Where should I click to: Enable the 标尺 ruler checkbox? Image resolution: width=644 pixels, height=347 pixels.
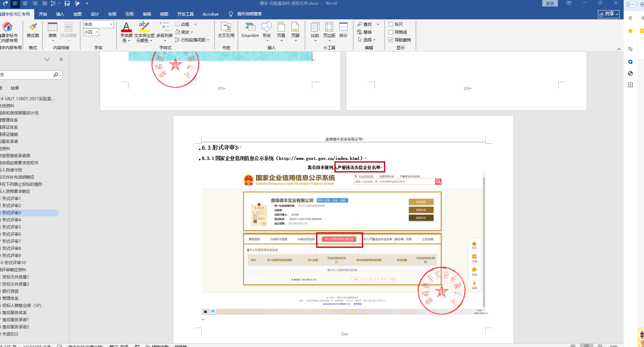pos(391,24)
